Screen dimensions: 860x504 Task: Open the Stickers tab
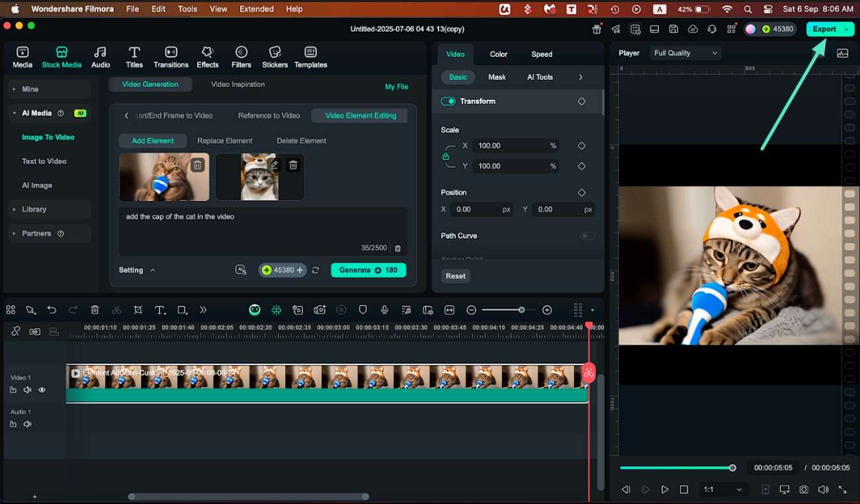click(x=275, y=57)
